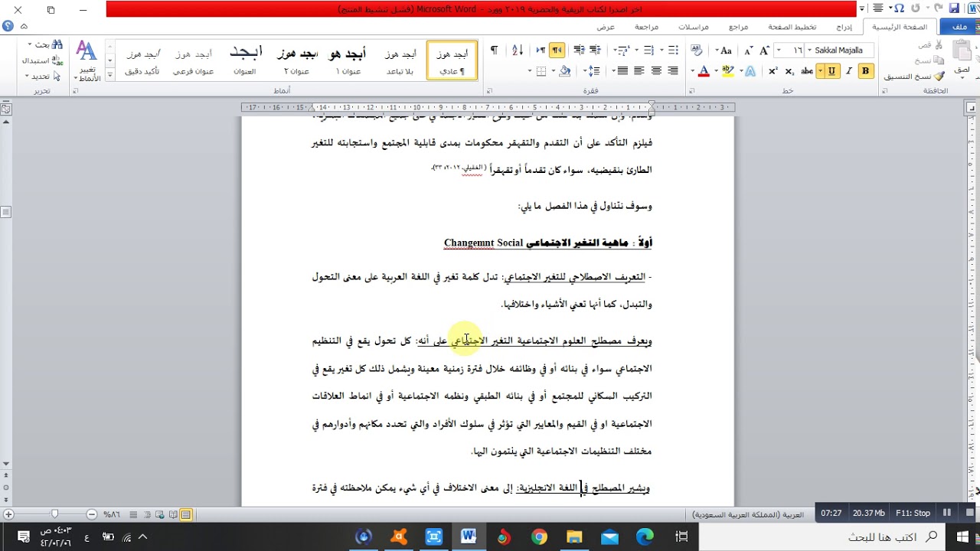Align text left icon

pyautogui.click(x=639, y=70)
